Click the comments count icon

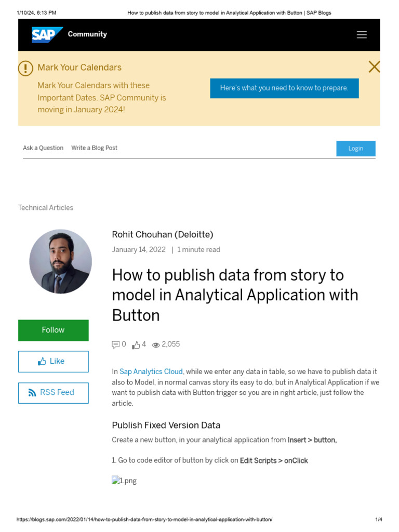(115, 344)
